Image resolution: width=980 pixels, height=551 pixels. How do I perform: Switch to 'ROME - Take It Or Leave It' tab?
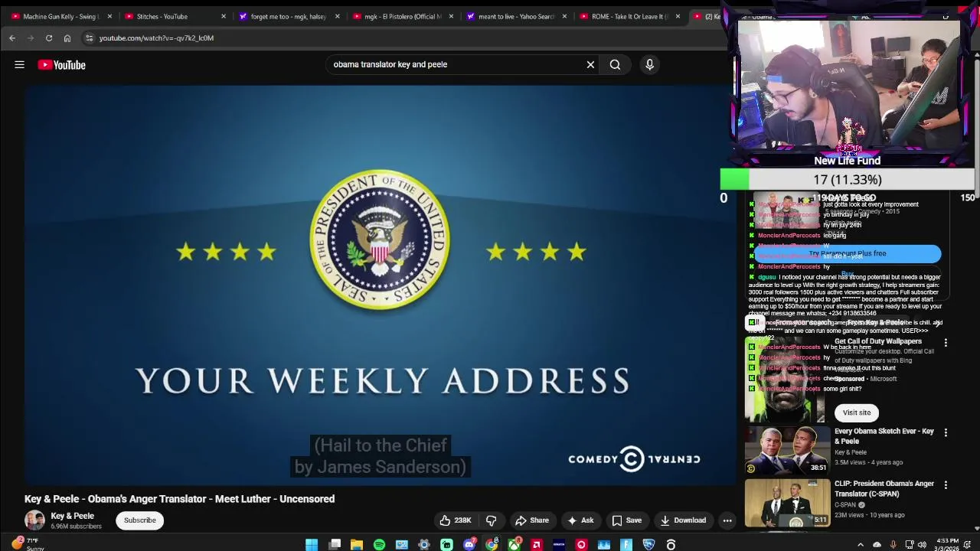coord(629,16)
